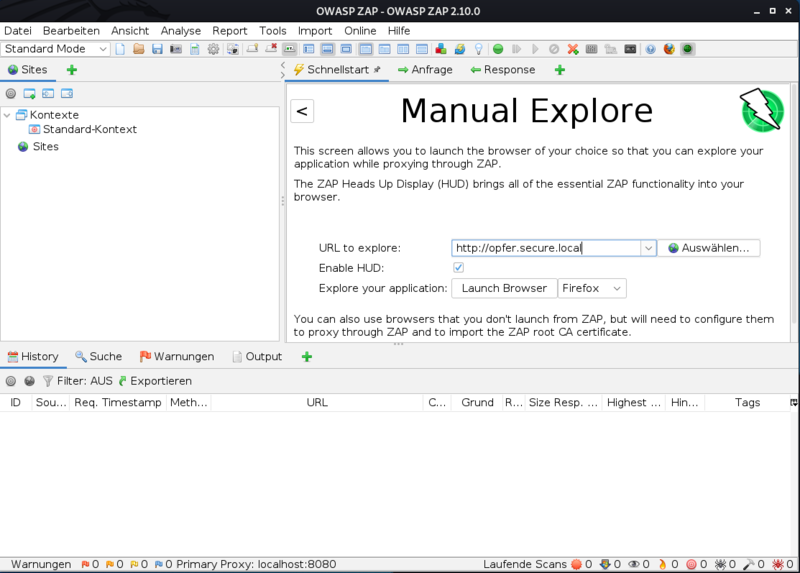Viewport: 800px width, 573px height.
Task: Click the Firefox browser icon in toolbar
Action: coord(669,49)
